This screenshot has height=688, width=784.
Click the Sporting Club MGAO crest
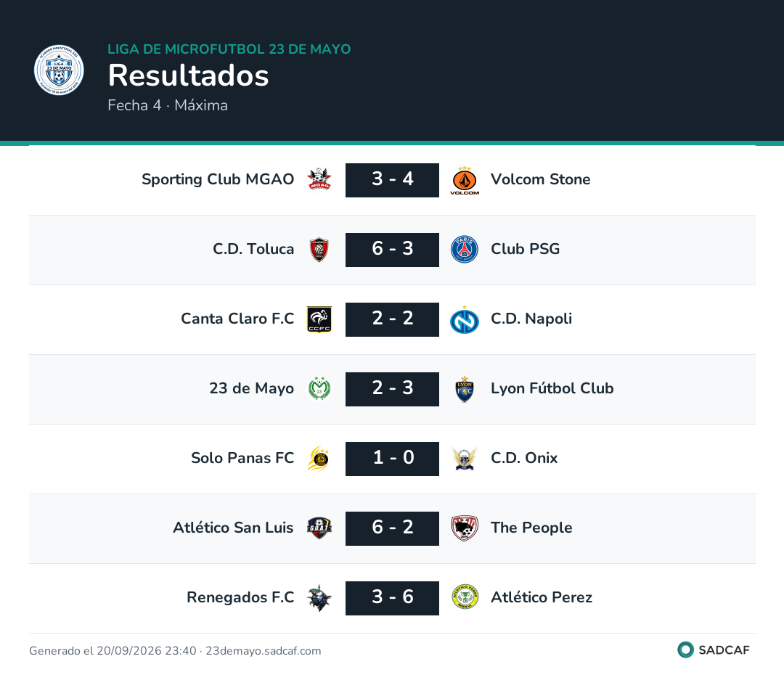click(319, 179)
